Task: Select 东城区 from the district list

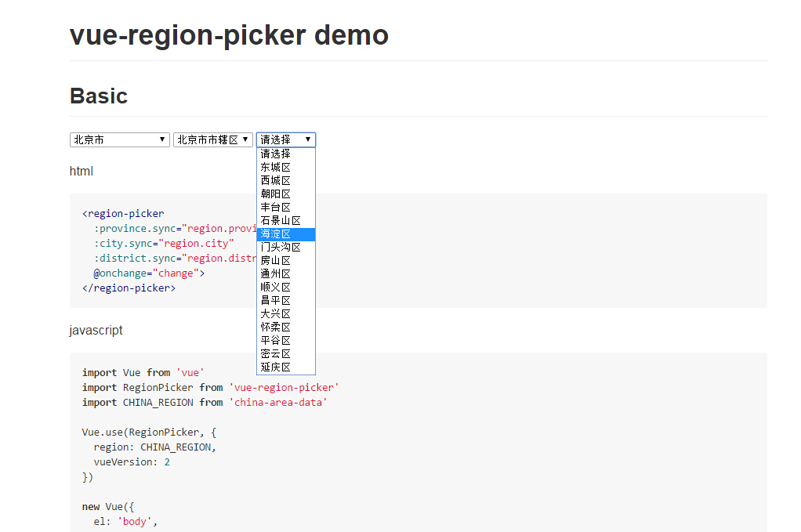Action: [x=285, y=167]
